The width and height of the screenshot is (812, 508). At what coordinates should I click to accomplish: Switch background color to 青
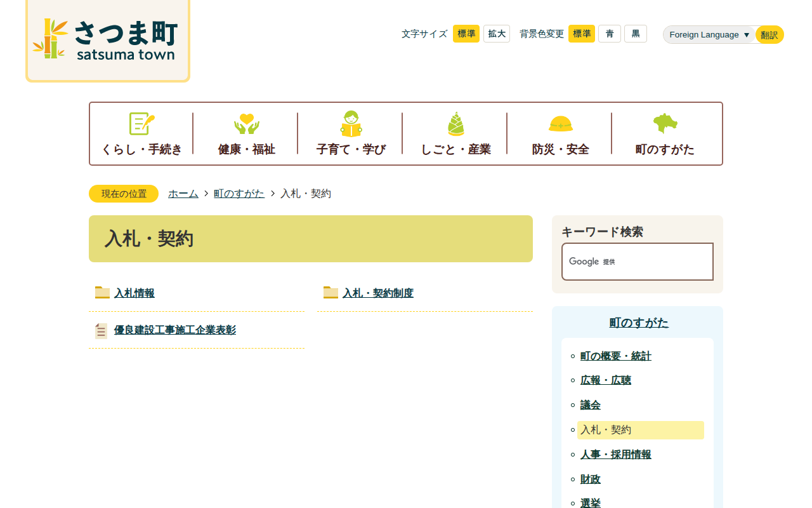(610, 34)
